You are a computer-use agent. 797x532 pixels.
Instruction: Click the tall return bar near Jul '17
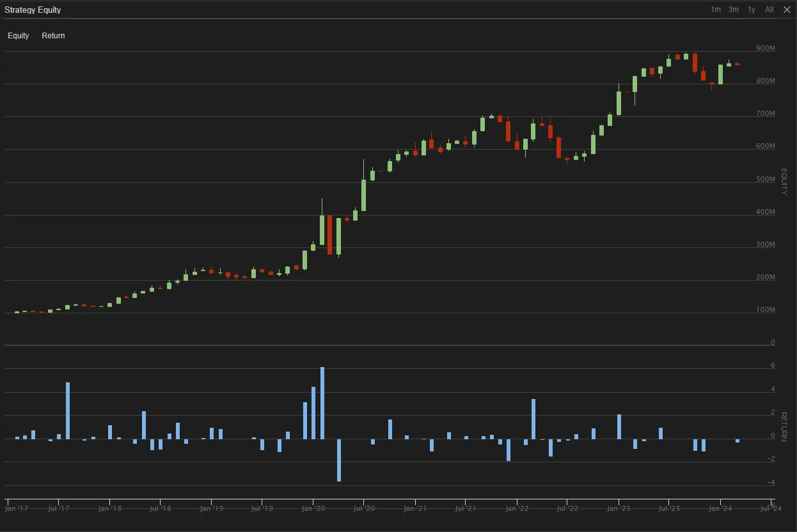(x=68, y=411)
